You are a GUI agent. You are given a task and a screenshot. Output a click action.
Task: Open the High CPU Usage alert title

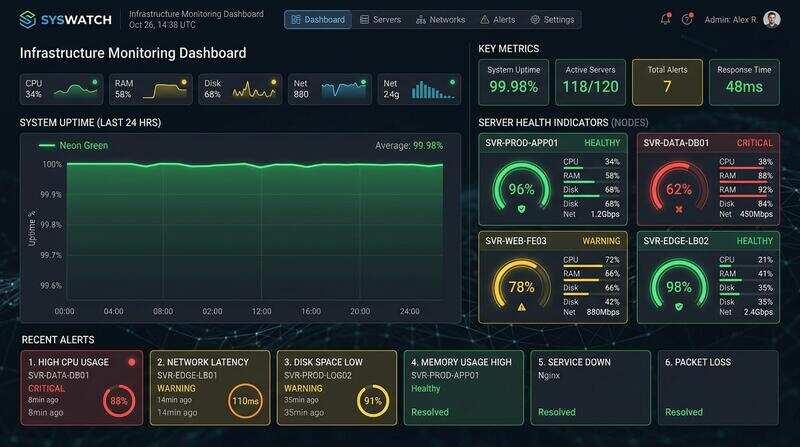[68, 362]
